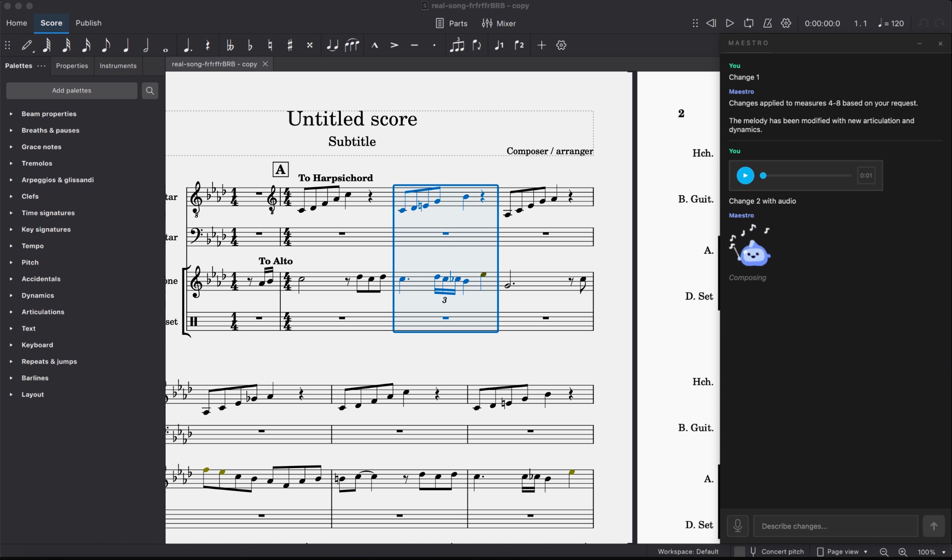Toggle the metronome
952x560 pixels.
(x=767, y=23)
